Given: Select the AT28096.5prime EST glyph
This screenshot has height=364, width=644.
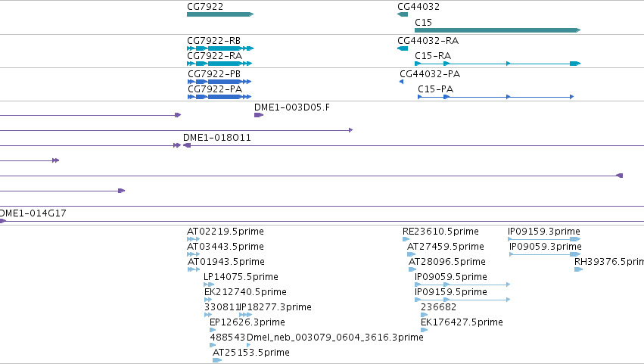Looking at the screenshot, I should 412,269.
